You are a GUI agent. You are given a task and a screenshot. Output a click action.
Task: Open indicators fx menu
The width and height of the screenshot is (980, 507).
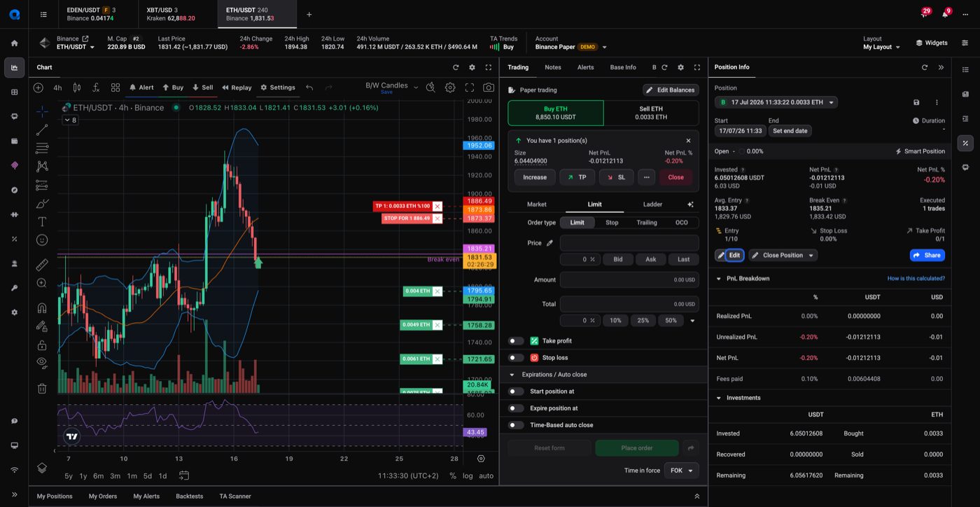point(96,88)
